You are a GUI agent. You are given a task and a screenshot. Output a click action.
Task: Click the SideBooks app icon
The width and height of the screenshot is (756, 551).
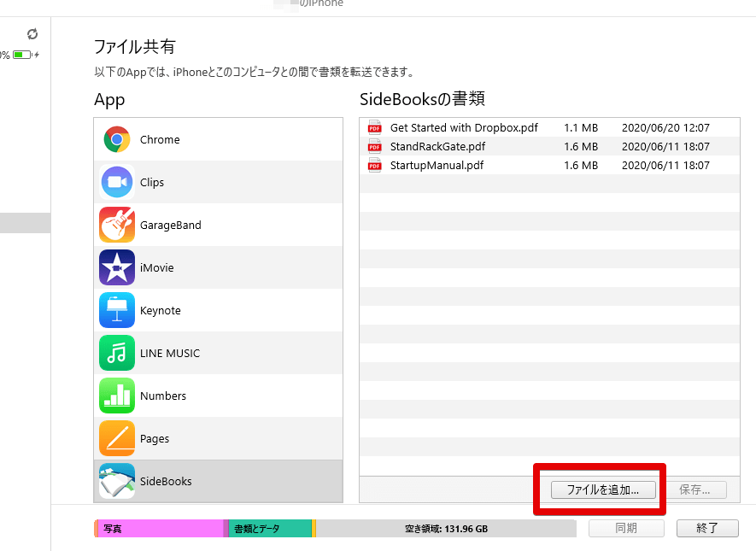pyautogui.click(x=116, y=481)
